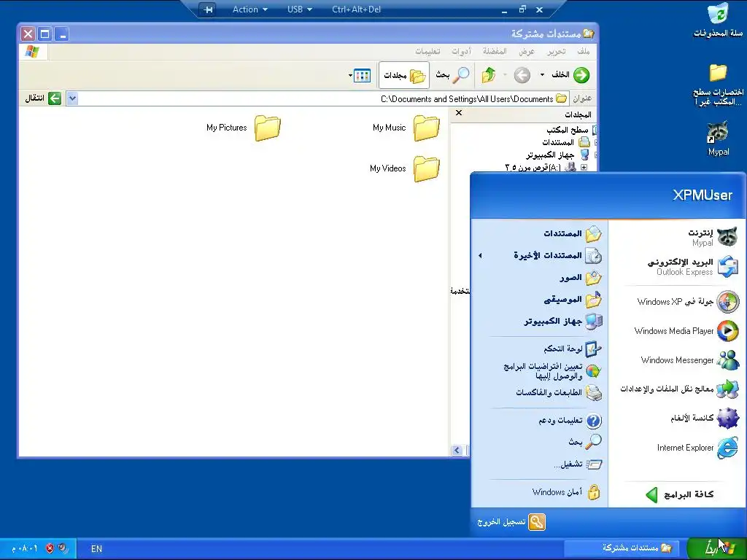Click EN language indicator in taskbar

pos(97,548)
